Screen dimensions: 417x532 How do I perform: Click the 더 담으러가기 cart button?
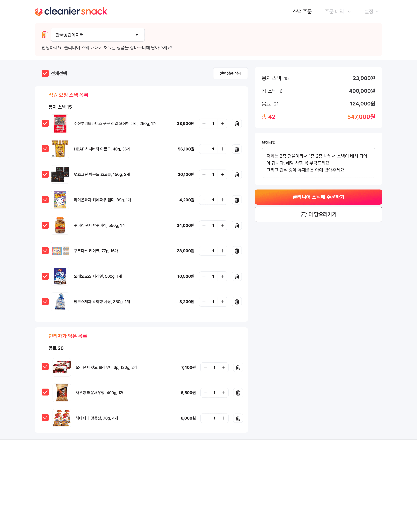coord(318,214)
